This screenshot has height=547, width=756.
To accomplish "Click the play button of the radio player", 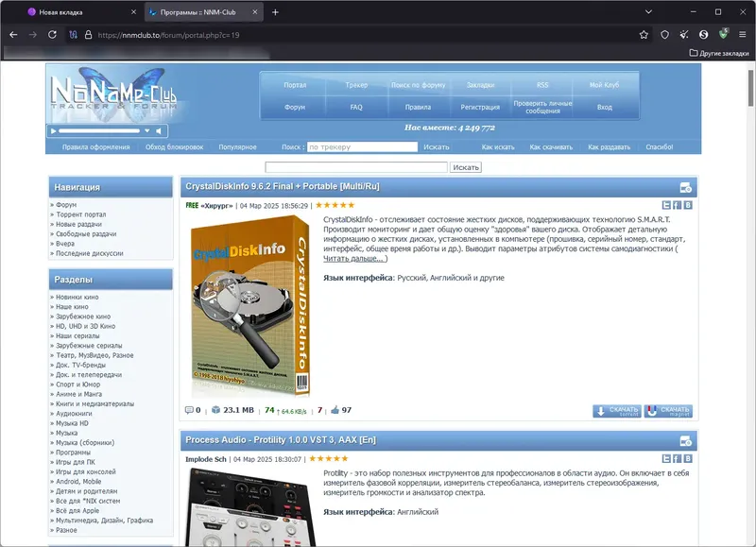I will (x=54, y=130).
